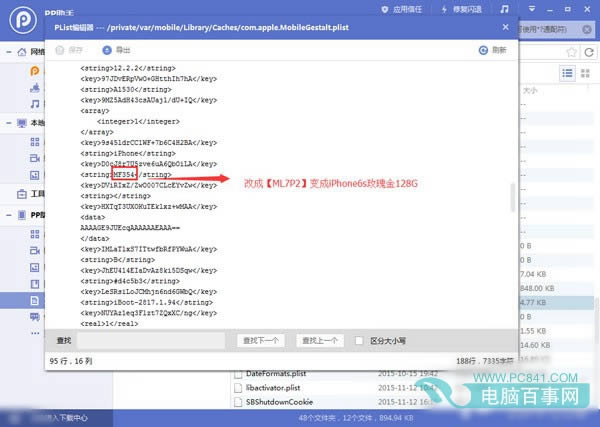Click the 大小 size column header
The image size is (600, 427).
530,90
